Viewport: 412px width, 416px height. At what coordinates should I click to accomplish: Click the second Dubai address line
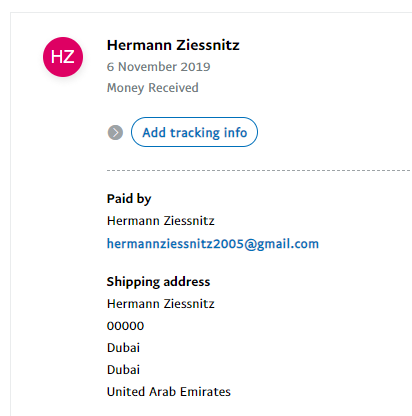point(123,370)
